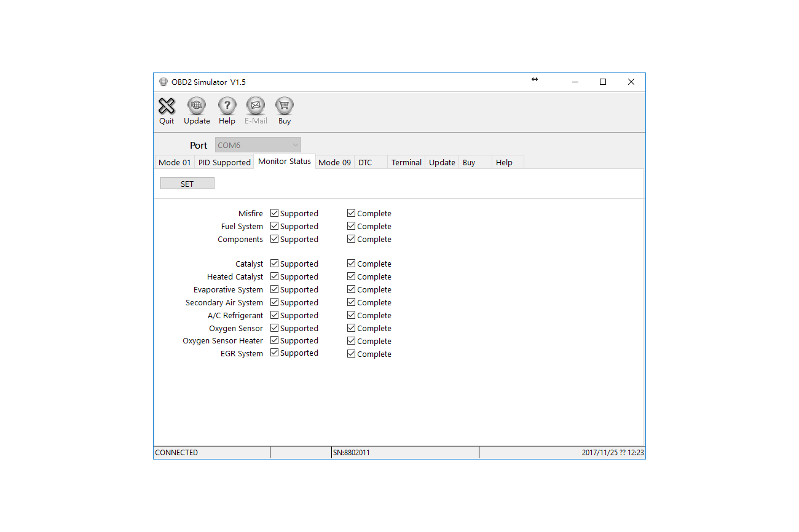Disable EGR System Supported
The width and height of the screenshot is (799, 532).
tap(274, 353)
